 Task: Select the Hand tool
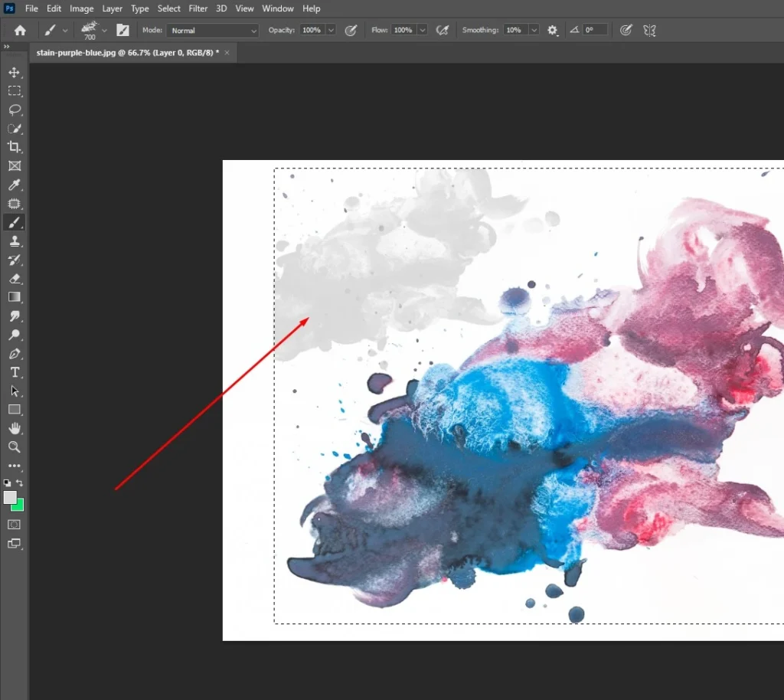coord(14,428)
